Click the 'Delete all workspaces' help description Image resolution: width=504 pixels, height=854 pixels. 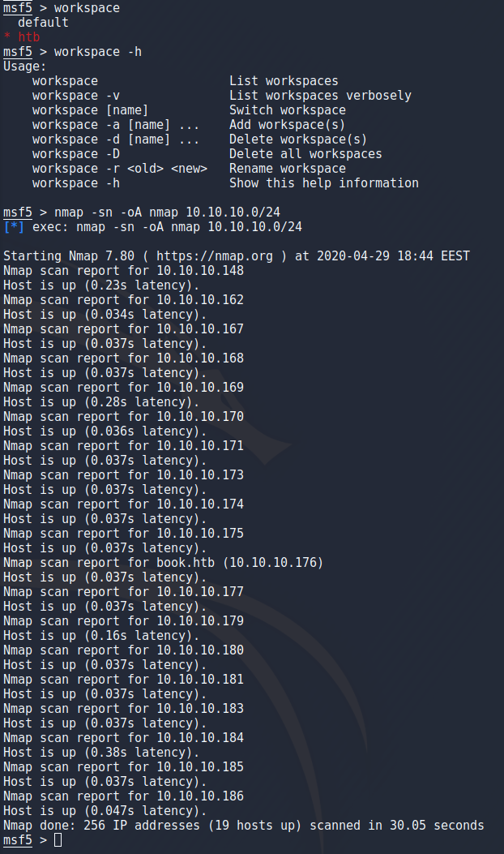point(305,154)
